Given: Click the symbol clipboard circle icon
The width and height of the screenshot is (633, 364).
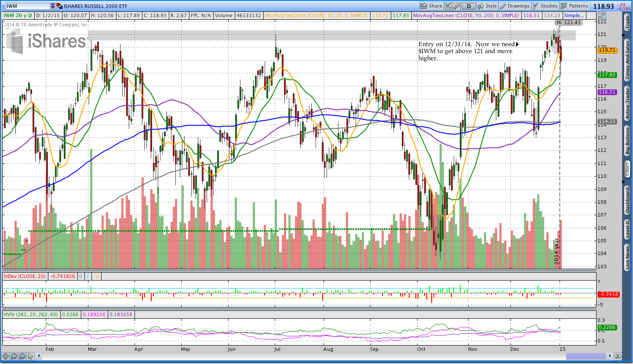Looking at the screenshot, I should (3, 6).
